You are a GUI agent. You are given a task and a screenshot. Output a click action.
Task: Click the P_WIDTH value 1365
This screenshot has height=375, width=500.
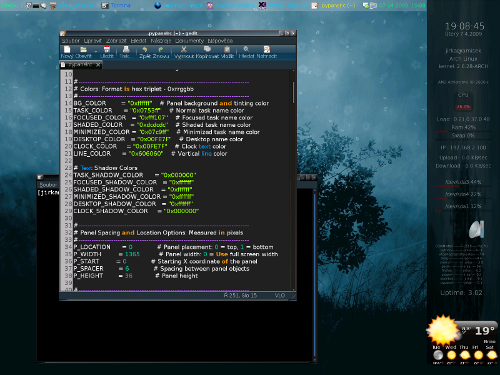point(132,254)
